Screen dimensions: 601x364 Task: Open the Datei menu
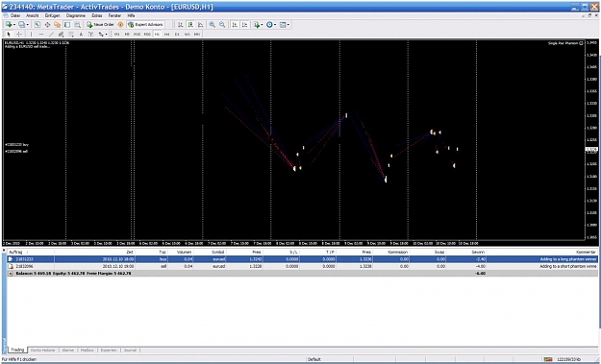click(15, 15)
